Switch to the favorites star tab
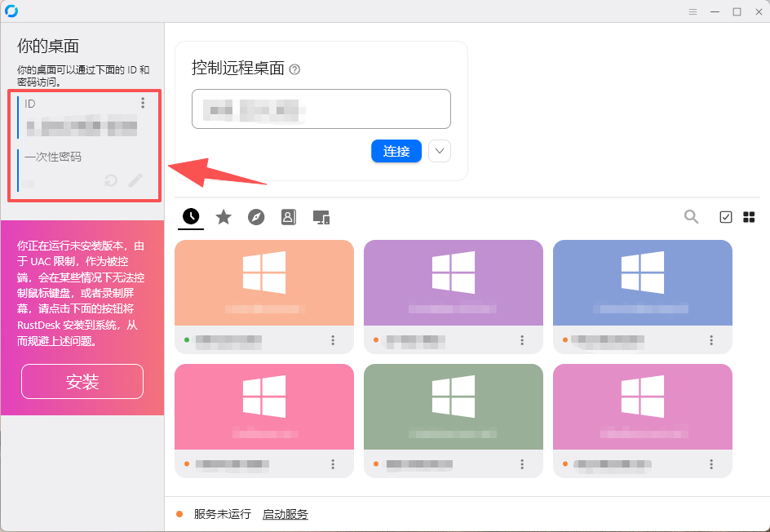Image resolution: width=770 pixels, height=532 pixels. tap(223, 216)
